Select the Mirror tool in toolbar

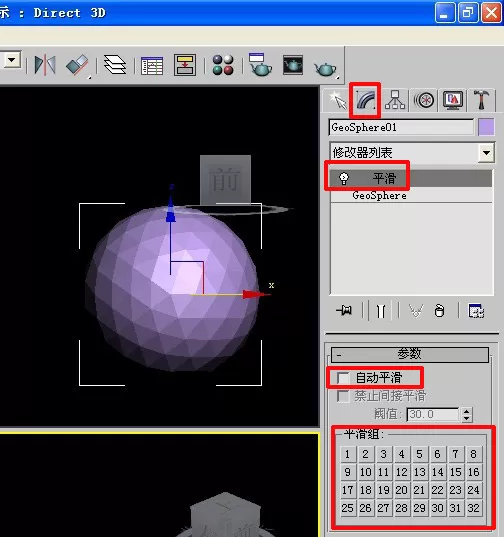[x=45, y=65]
